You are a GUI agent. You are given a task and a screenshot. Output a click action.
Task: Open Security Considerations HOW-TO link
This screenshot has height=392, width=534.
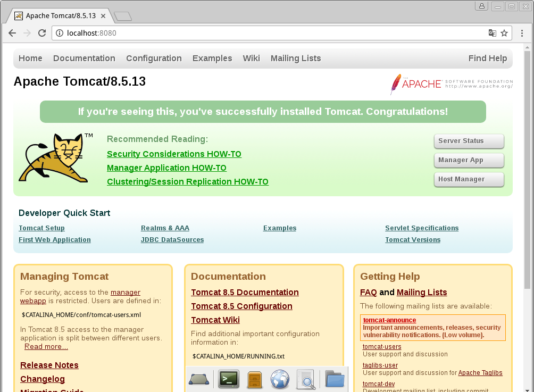pyautogui.click(x=174, y=154)
